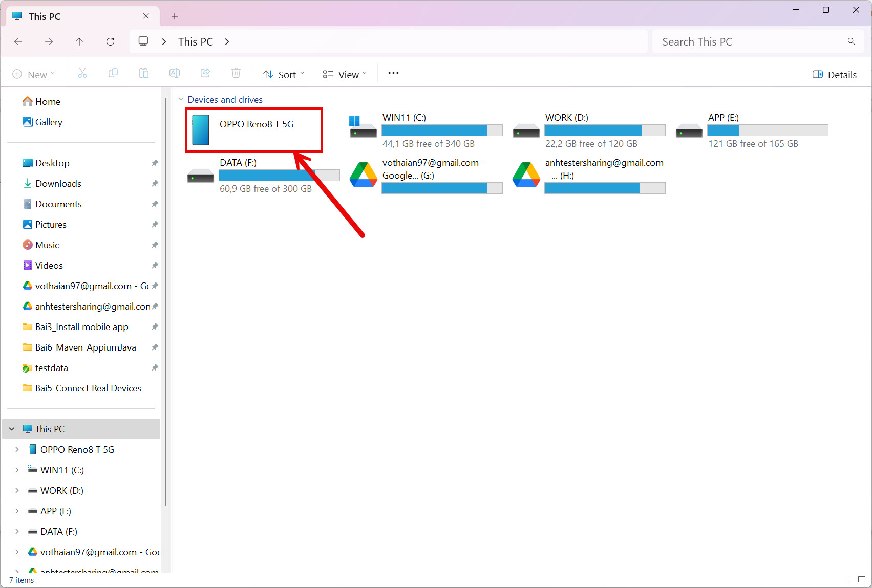Click chevron after This PC in address bar

227,42
